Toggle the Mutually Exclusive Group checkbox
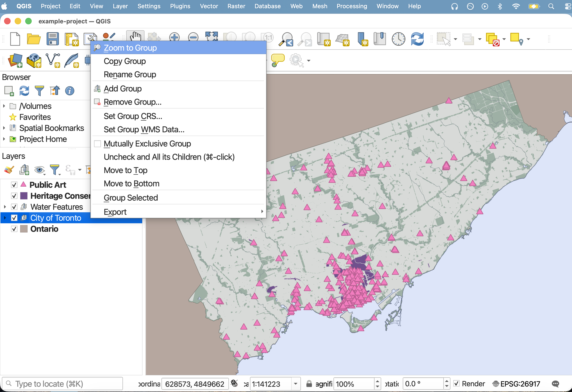The height and width of the screenshot is (392, 572). pyautogui.click(x=97, y=144)
